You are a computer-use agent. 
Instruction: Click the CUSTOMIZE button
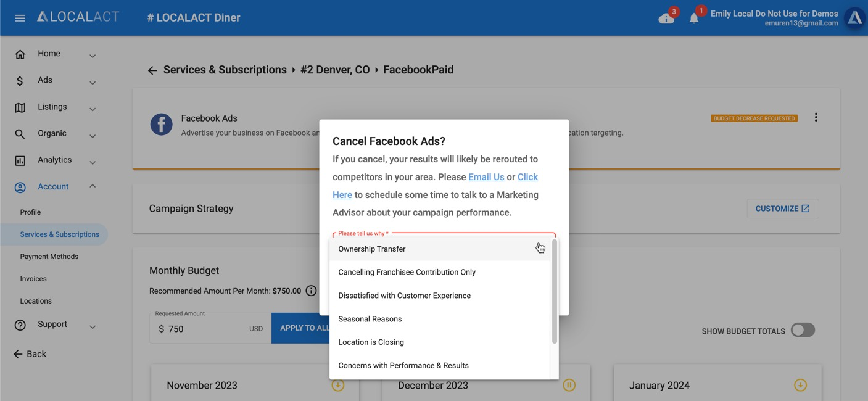pos(782,209)
